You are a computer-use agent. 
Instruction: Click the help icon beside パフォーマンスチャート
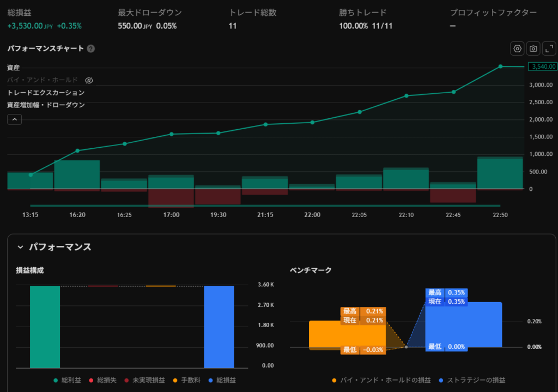[x=91, y=49]
